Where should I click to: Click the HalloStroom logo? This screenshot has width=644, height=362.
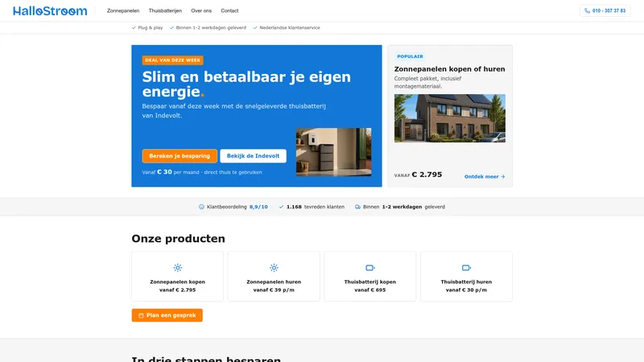pyautogui.click(x=50, y=10)
